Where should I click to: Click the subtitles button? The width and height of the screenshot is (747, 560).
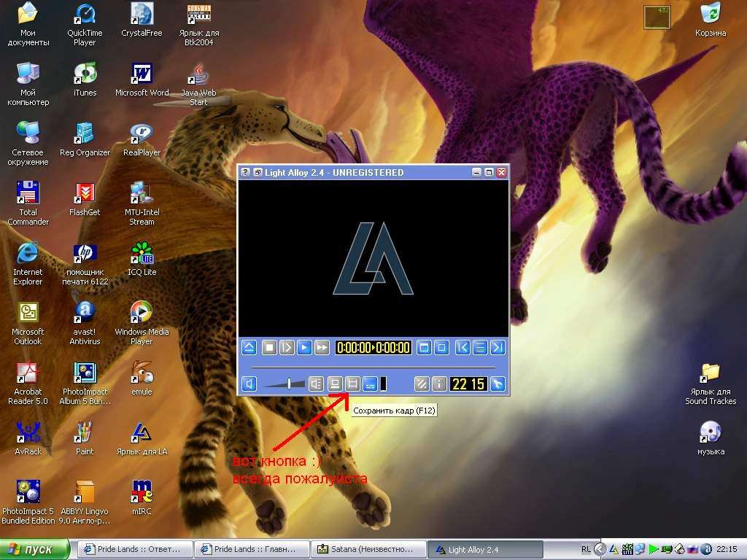click(x=371, y=384)
